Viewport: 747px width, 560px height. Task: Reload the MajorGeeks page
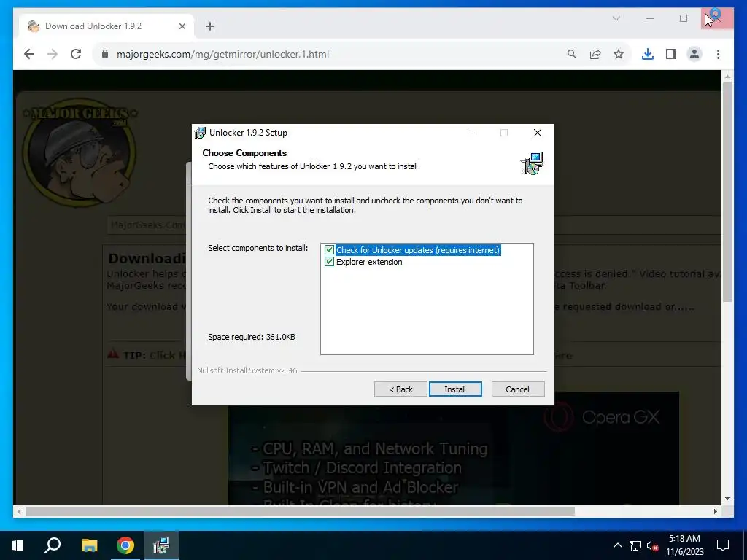pos(76,54)
